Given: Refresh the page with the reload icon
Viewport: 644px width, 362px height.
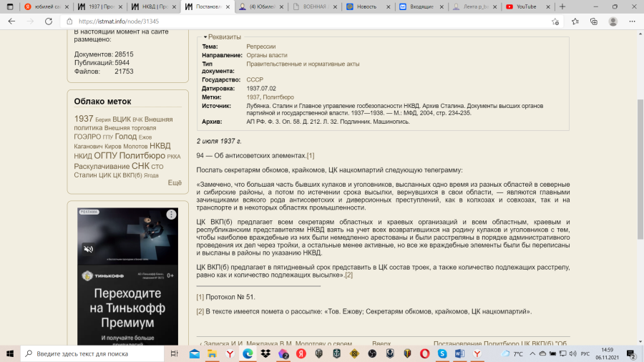Looking at the screenshot, I should 49,21.
